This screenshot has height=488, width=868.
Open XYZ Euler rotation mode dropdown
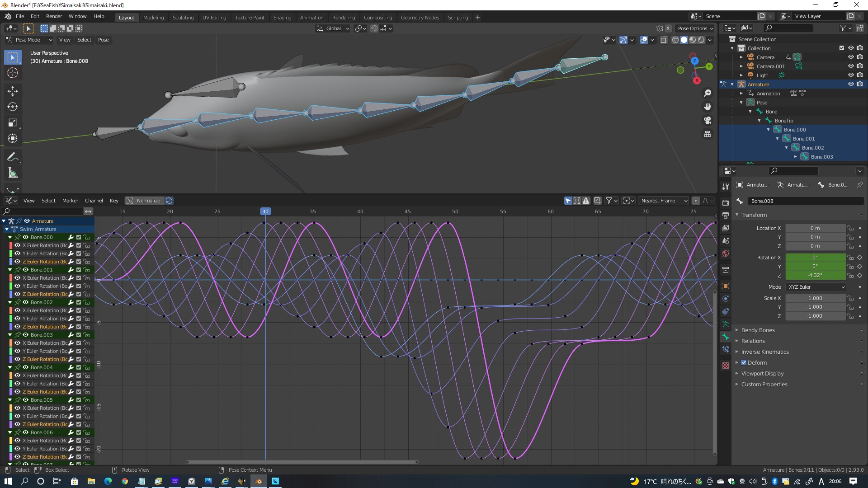(x=816, y=287)
